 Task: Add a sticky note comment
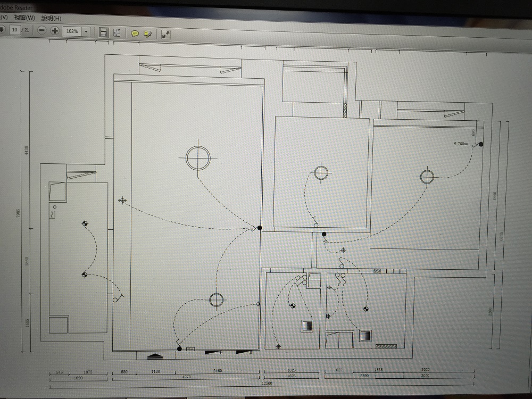(x=135, y=34)
